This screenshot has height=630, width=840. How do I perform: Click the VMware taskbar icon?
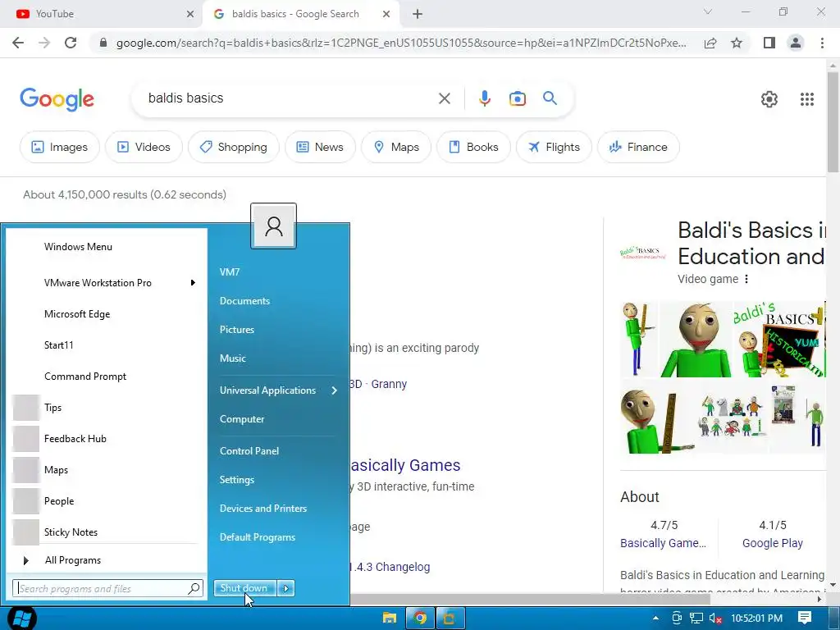(x=450, y=619)
